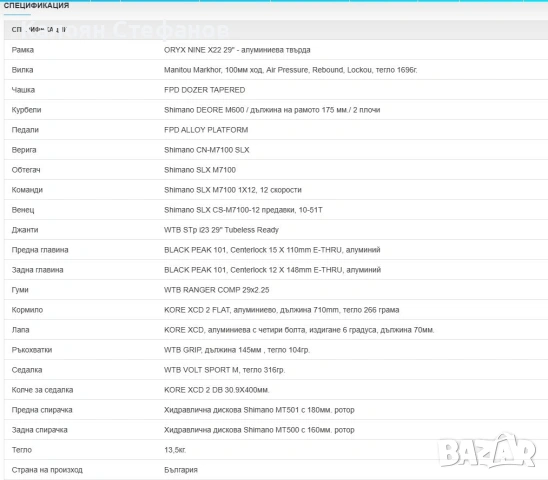This screenshot has width=548, height=480.
Task: Select WTB RANGER COMP 29x2.25 tires value
Action: pos(217,290)
